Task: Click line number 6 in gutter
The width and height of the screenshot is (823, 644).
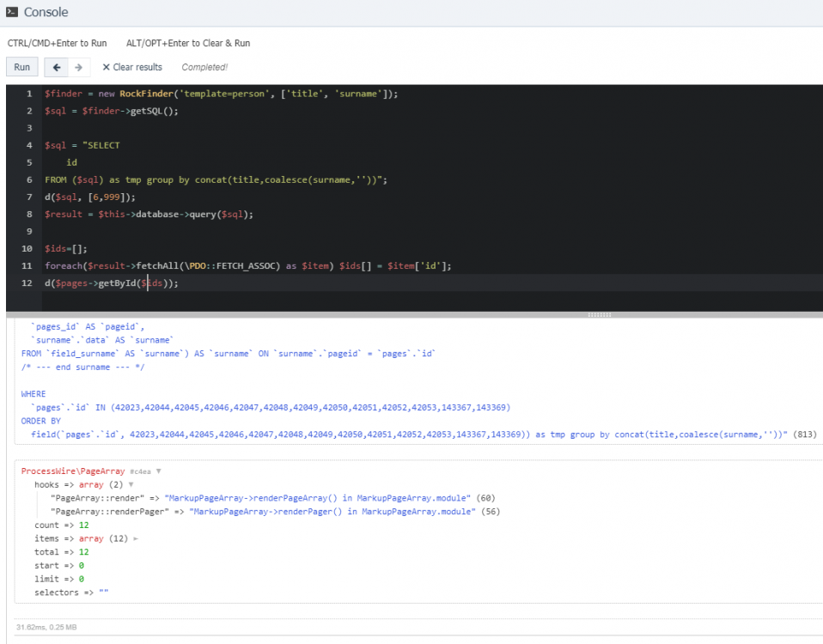Action: point(29,179)
